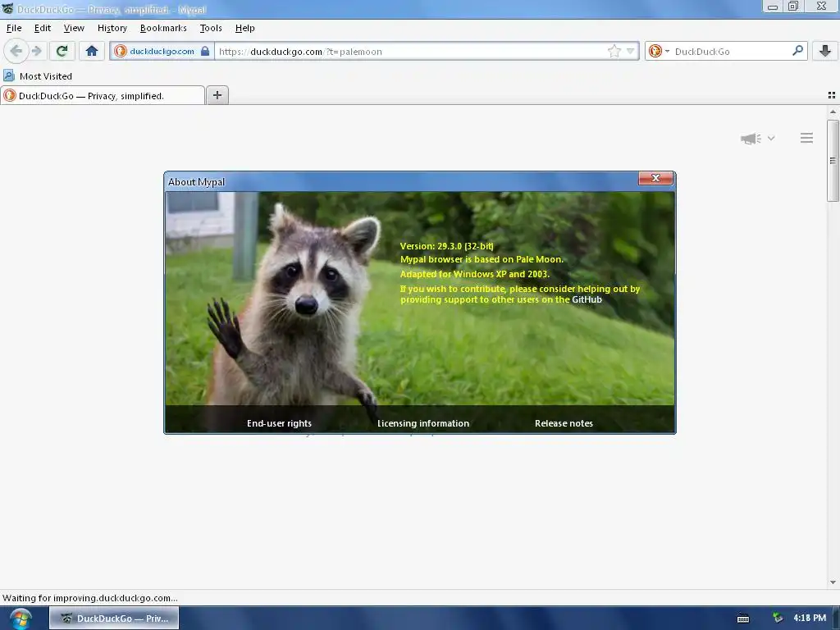This screenshot has width=840, height=630.
Task: Click the 'Waiting for improving.duckduckgo.com' status text
Action: [x=90, y=598]
